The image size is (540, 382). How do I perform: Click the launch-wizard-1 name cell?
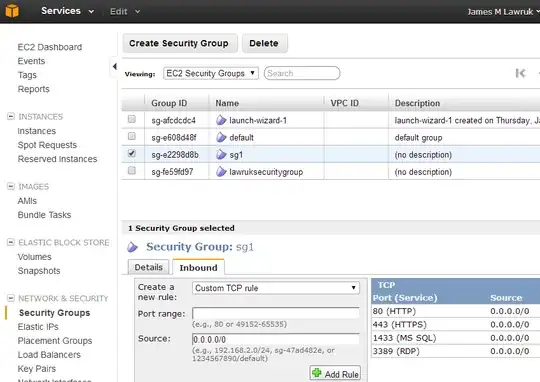[258, 120]
